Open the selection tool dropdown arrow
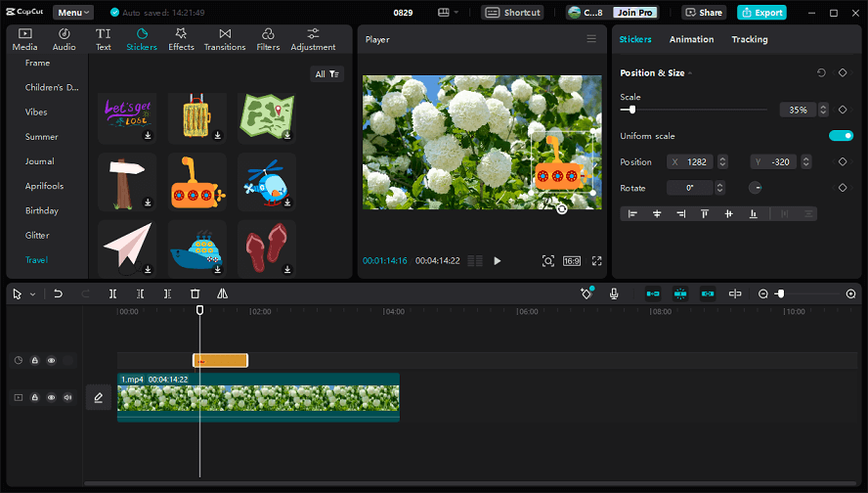Viewport: 868px width, 493px height. [32, 294]
